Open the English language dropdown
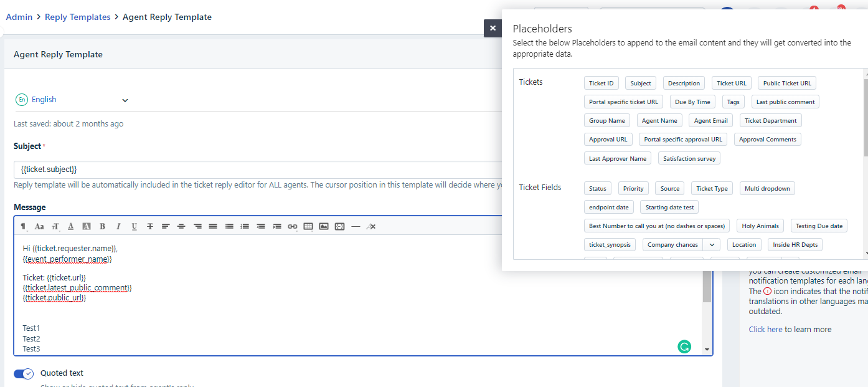 coord(72,100)
